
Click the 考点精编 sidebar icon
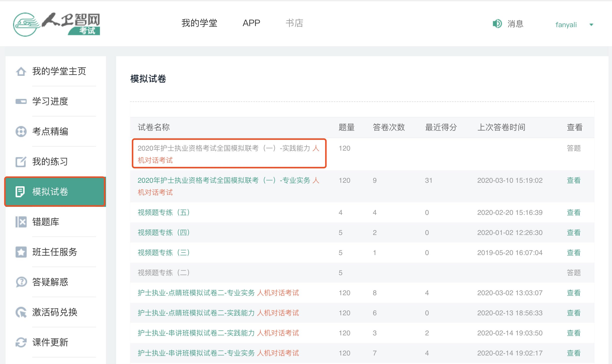coord(21,131)
